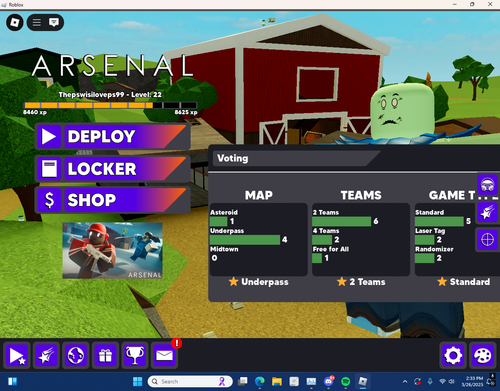Click the headset character icon on right side
This screenshot has height=391, width=500.
coord(487,184)
